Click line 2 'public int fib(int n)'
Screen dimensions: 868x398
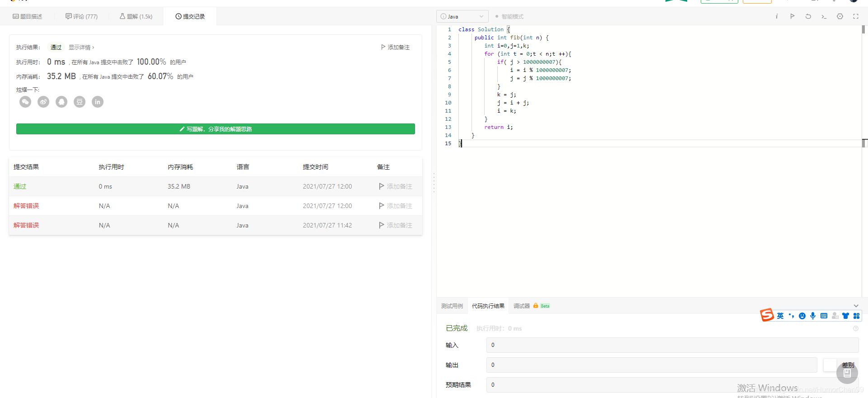coord(511,38)
